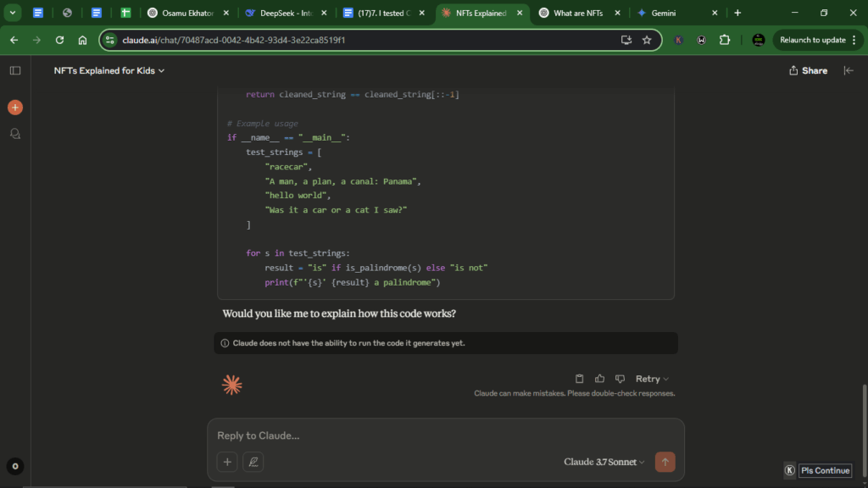Expand the Retry options dropdown
Viewport: 868px width, 488px height.
click(x=652, y=379)
